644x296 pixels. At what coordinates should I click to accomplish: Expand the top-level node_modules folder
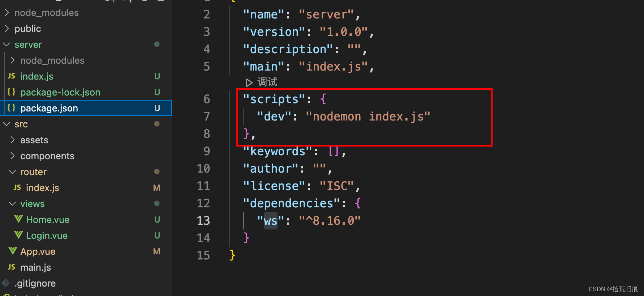tap(46, 13)
